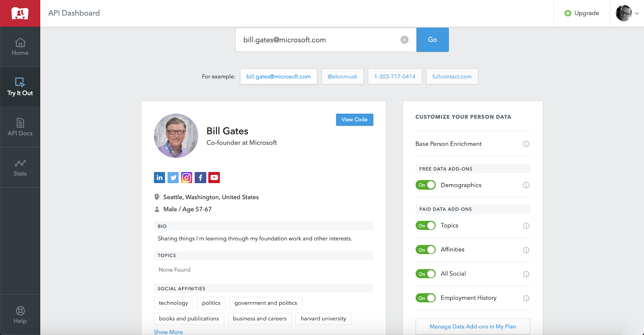The image size is (644, 335).
Task: Click Bill Gates' profile photo
Action: (x=176, y=136)
